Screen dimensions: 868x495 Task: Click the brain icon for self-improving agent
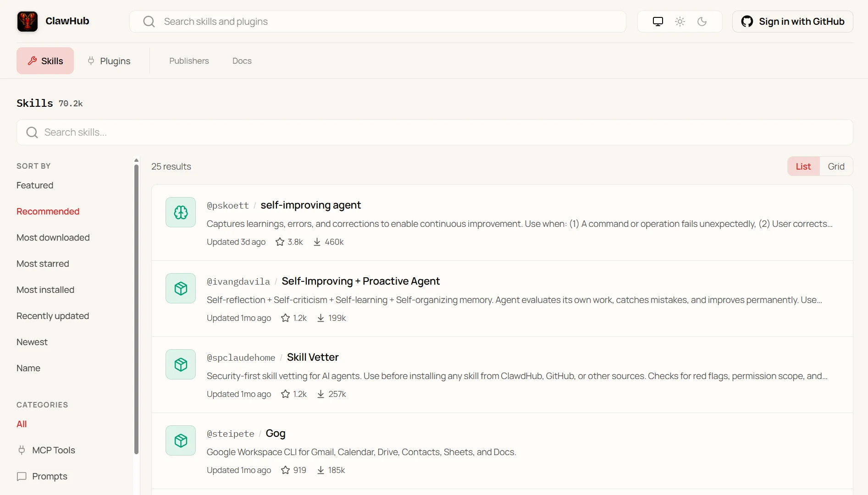click(x=181, y=212)
